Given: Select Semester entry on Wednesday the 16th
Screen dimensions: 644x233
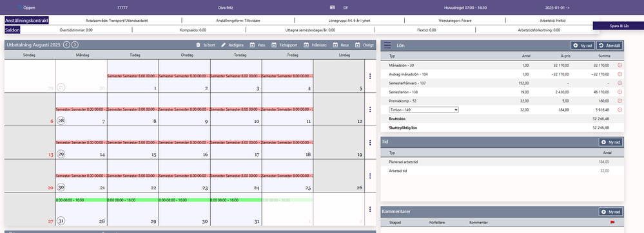Looking at the screenshot, I should pyautogui.click(x=184, y=142).
